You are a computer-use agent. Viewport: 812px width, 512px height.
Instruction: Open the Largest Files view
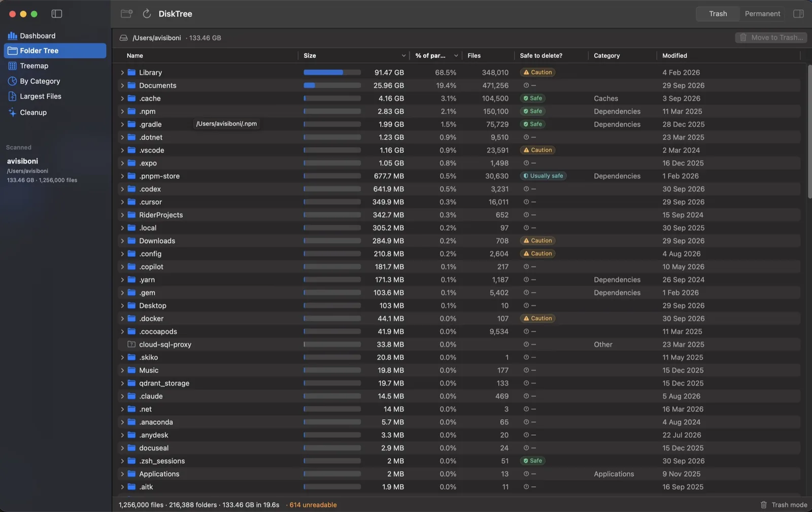point(55,96)
